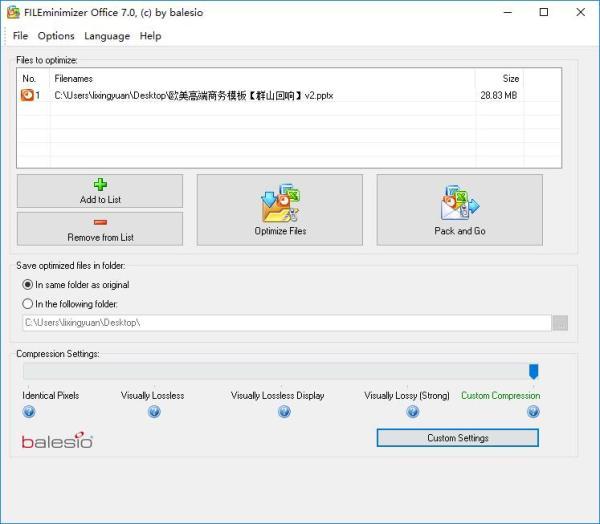This screenshot has height=524, width=600.
Task: Select In the following folder option
Action: coord(70,304)
